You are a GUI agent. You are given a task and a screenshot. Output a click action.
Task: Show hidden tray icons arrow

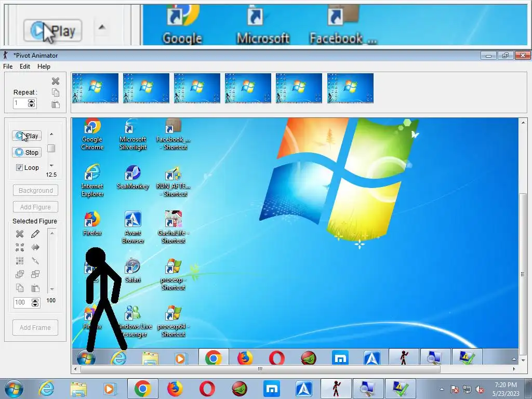point(442,389)
